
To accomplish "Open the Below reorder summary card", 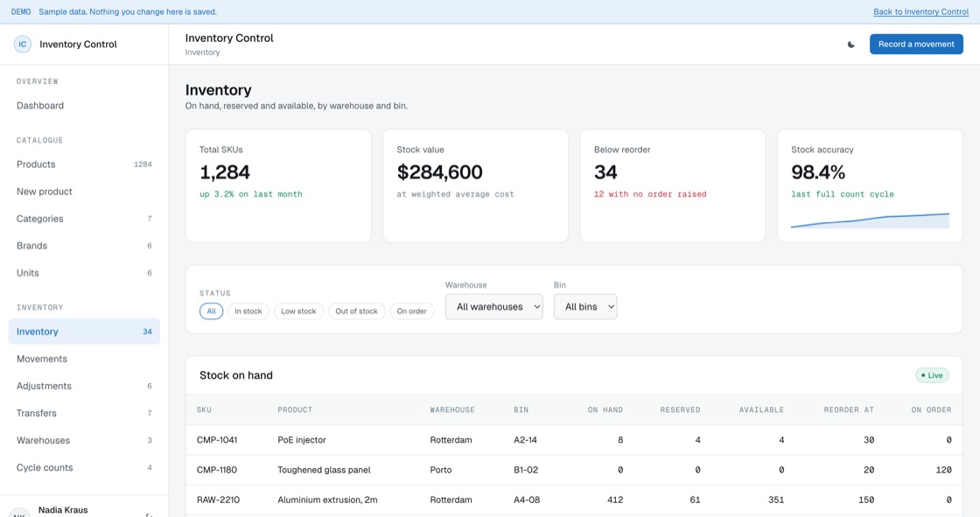I will (673, 185).
